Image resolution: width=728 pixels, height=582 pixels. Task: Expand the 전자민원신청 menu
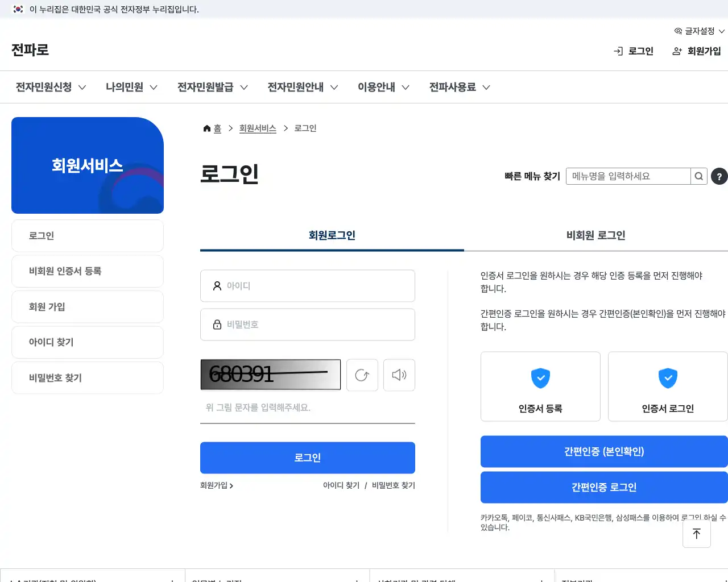[51, 87]
